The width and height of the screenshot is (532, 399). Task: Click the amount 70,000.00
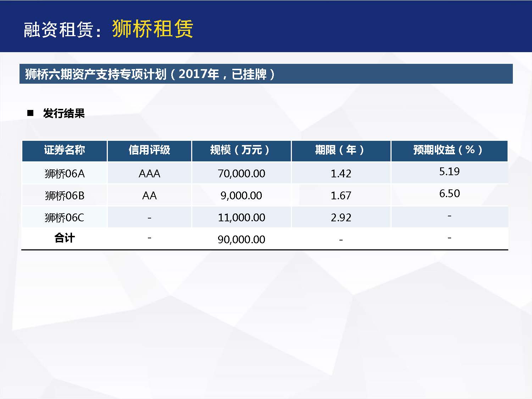[241, 173]
